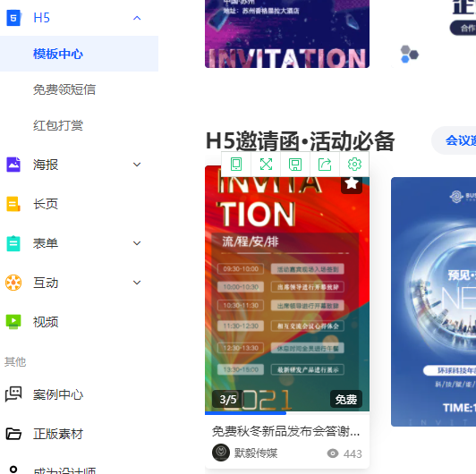
Task: Click the view count eye icon
Action: pyautogui.click(x=333, y=453)
